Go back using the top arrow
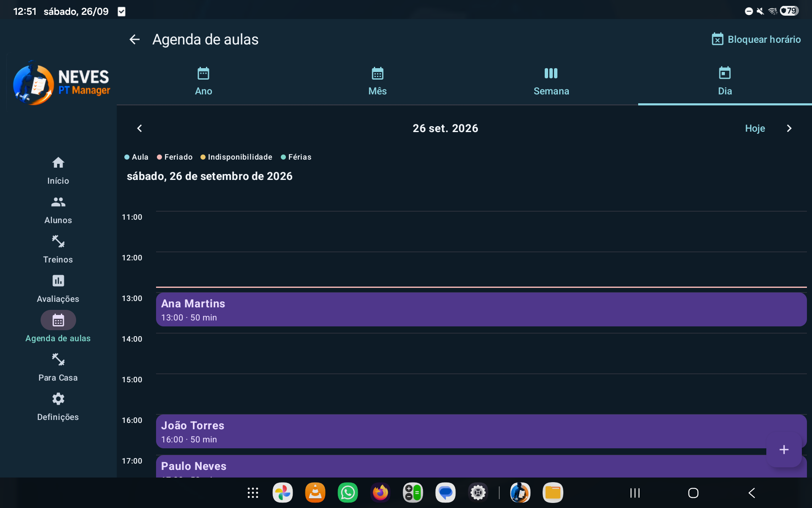812x508 pixels. tap(134, 39)
